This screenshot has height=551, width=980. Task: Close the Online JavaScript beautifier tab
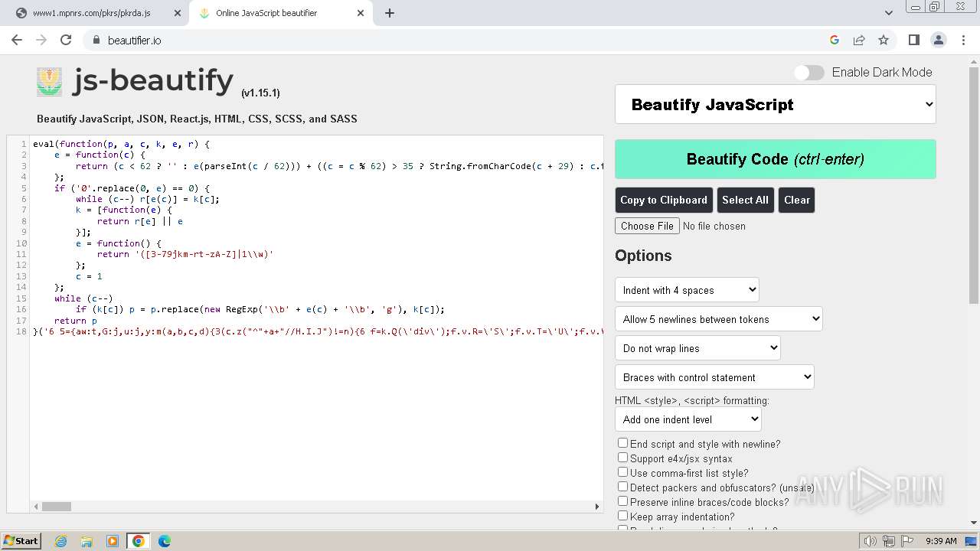coord(361,13)
